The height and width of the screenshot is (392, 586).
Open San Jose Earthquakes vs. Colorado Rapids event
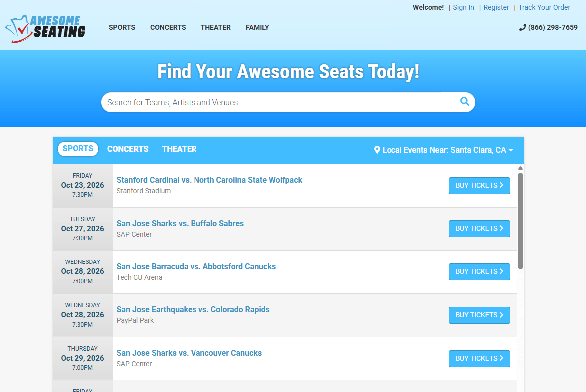(193, 309)
